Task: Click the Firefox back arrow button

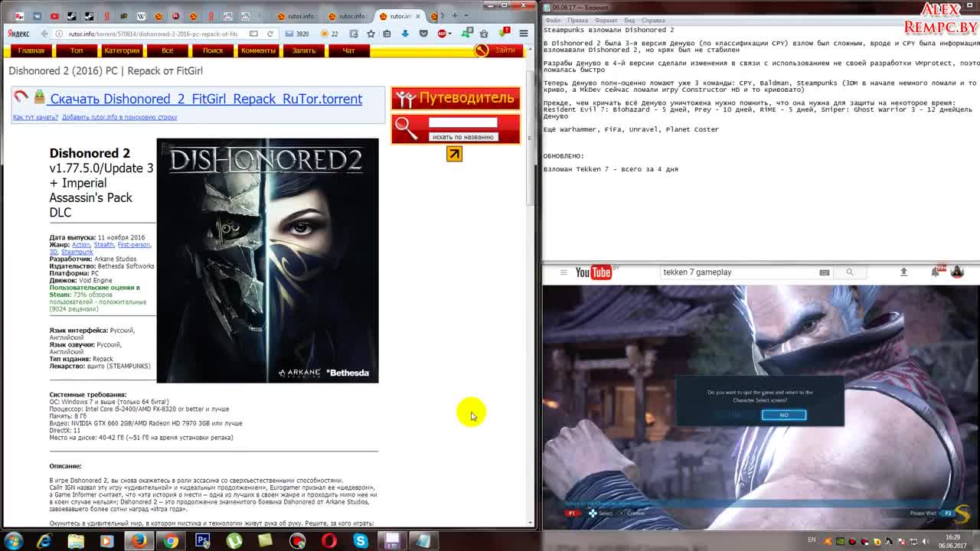Action: point(44,34)
